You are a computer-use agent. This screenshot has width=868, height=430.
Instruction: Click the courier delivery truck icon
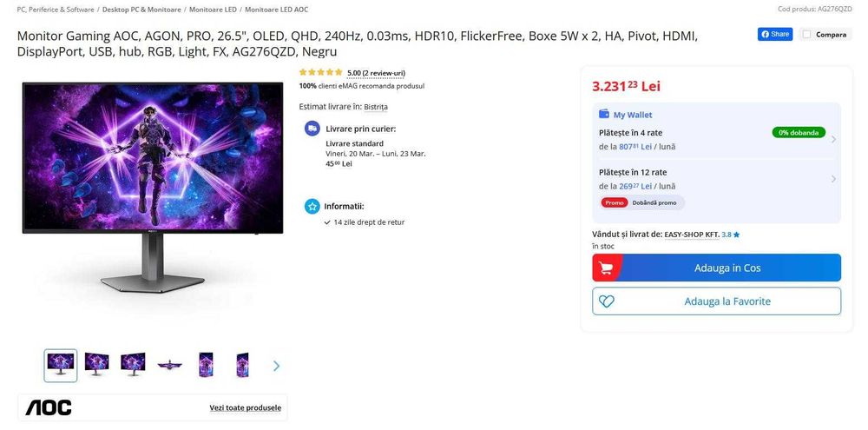click(x=312, y=129)
